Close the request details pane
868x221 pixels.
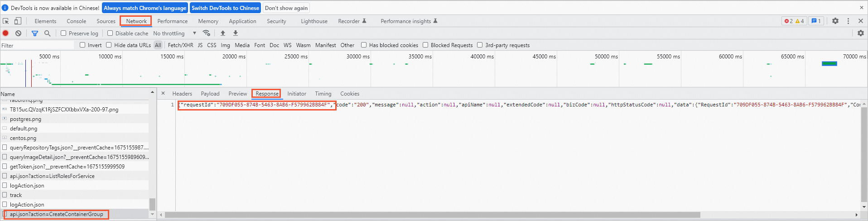[x=163, y=93]
